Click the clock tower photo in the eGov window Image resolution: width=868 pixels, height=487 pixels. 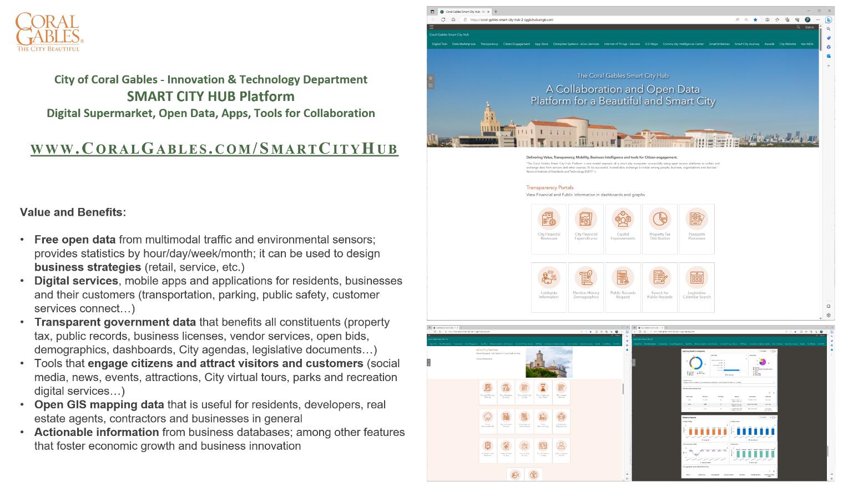click(549, 363)
